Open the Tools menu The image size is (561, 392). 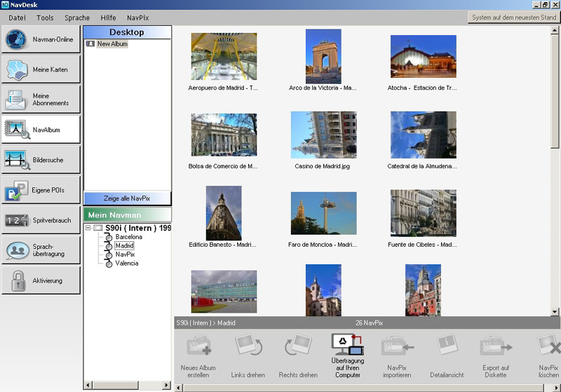[45, 18]
